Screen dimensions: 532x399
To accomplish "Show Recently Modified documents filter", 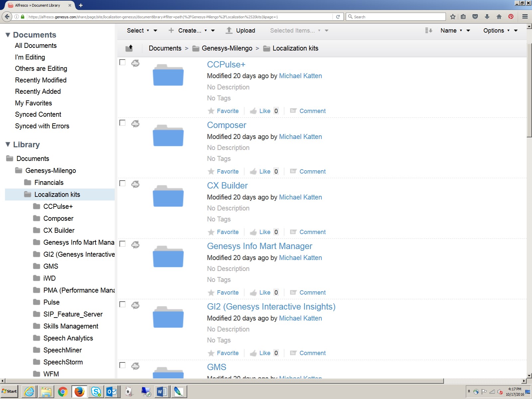I will click(41, 80).
